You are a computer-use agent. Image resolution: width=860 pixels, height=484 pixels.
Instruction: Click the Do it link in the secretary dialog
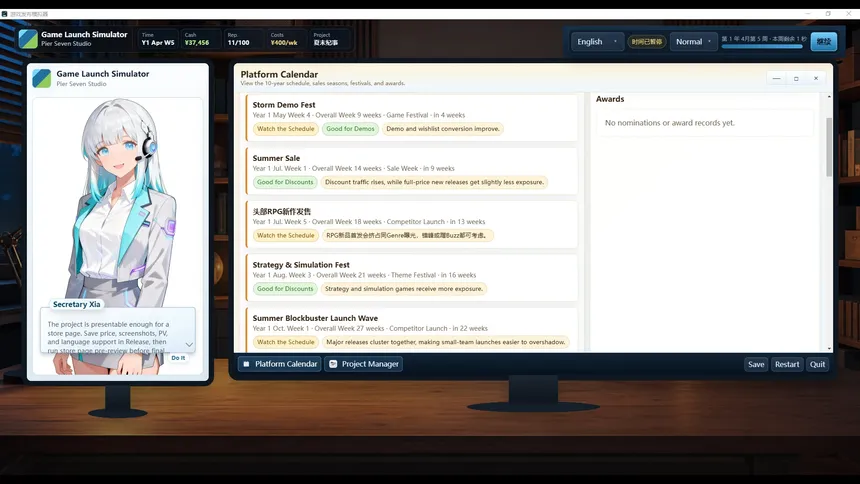178,358
